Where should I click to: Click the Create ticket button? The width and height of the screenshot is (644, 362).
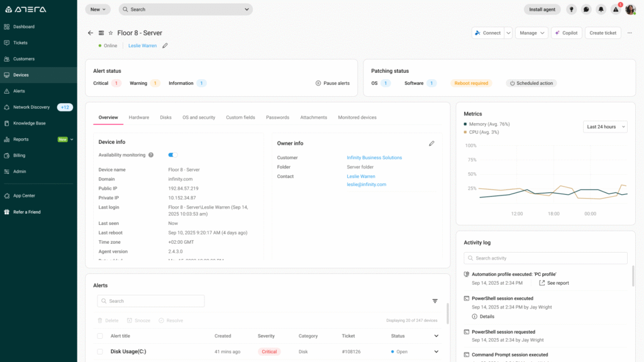[x=602, y=33]
